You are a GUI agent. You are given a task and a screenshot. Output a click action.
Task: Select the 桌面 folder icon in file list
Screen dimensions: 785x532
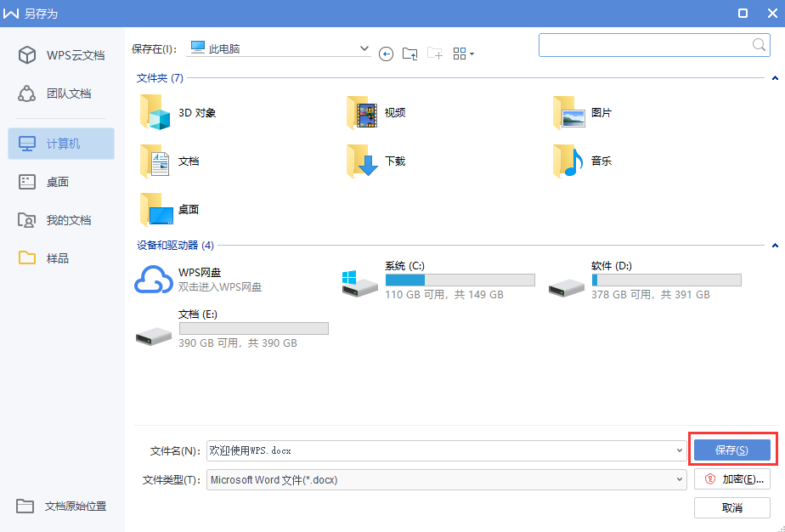pos(156,209)
